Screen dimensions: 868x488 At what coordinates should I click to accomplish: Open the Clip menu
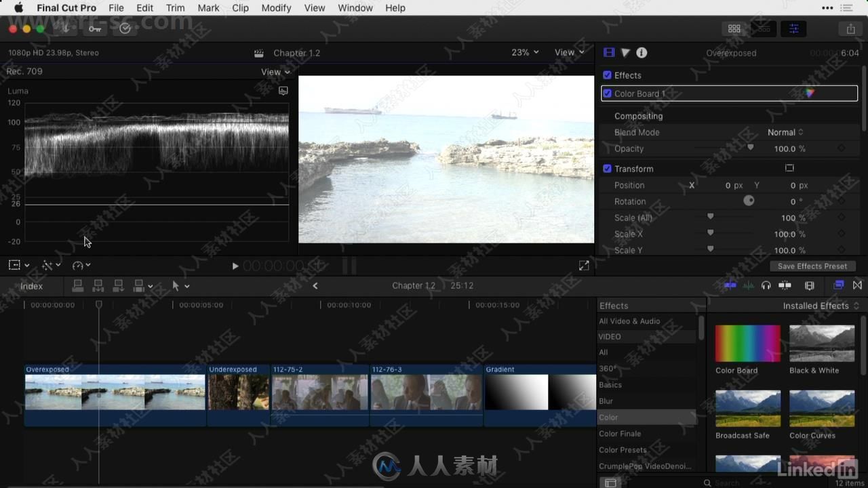[x=240, y=8]
